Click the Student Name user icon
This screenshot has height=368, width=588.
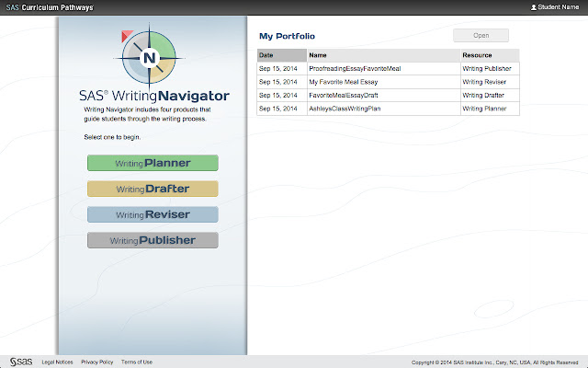533,7
